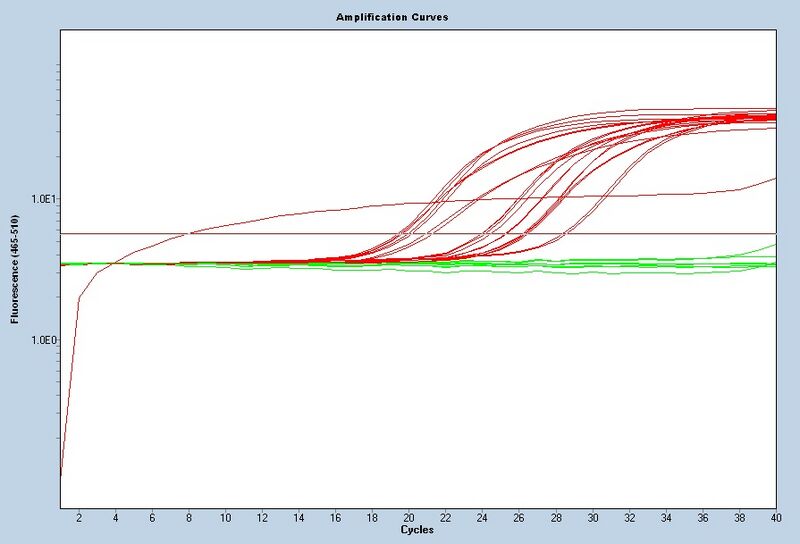The height and width of the screenshot is (544, 800).
Task: Click the cycle 18 x-axis tick label
Action: point(373,518)
